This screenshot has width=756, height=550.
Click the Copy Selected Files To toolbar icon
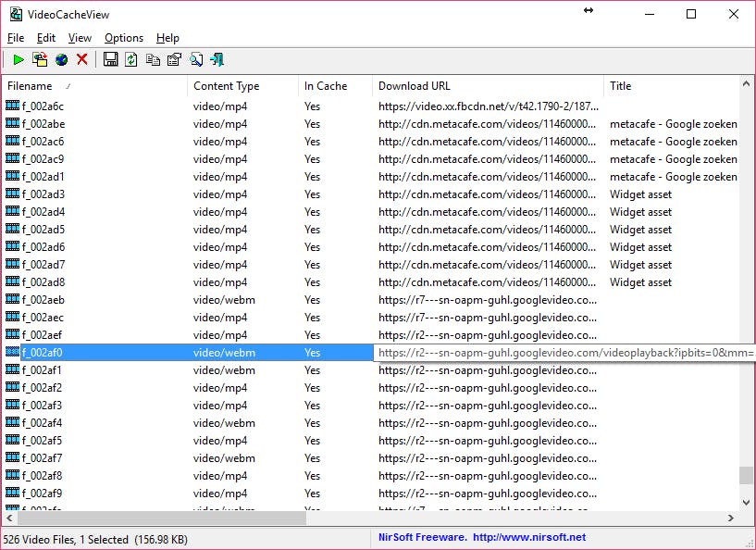[x=40, y=60]
